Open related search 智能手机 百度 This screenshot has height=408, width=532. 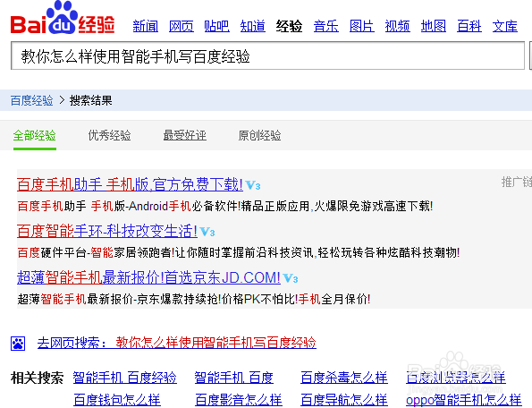coord(234,378)
